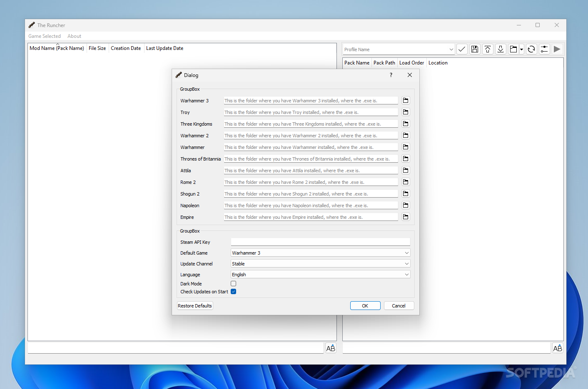Browse folder for Attila path
Image resolution: width=588 pixels, height=389 pixels.
(406, 170)
